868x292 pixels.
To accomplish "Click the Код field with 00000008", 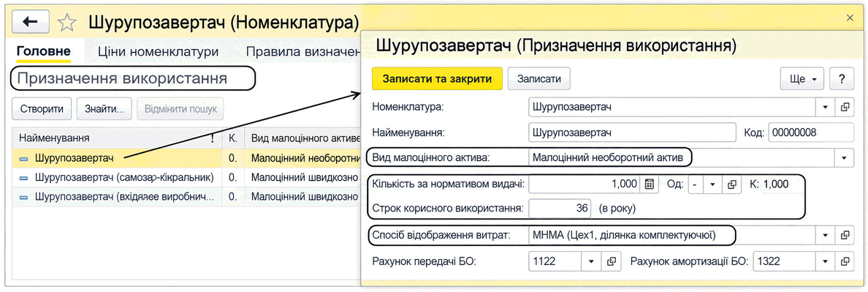I will tap(811, 132).
